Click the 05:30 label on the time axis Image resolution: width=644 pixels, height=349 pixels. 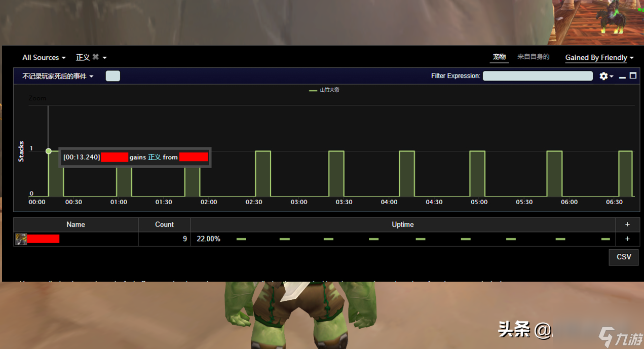point(524,202)
